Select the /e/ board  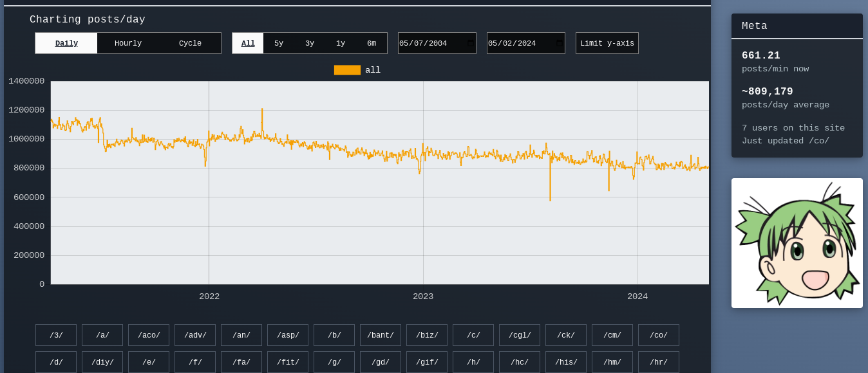[x=149, y=362]
